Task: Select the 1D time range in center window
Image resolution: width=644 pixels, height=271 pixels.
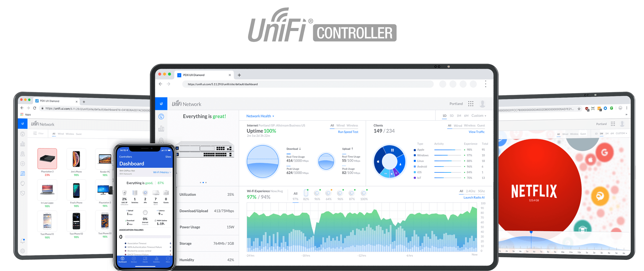Action: coord(444,116)
